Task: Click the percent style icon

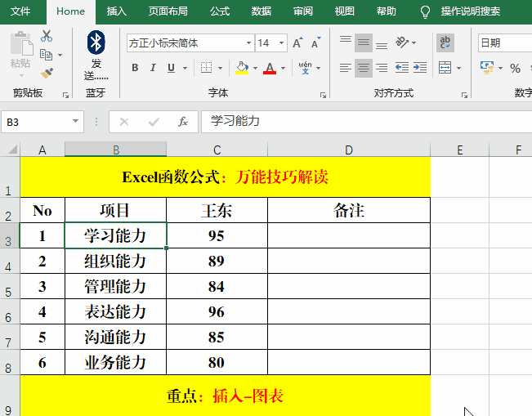Action: tap(515, 68)
